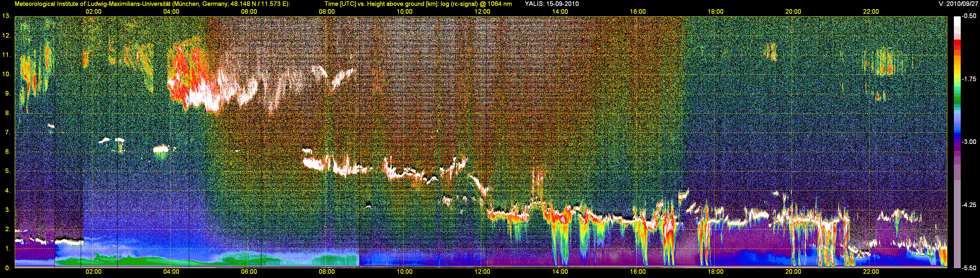980x278 pixels.
Task: Click the bottom axis time label 06:00
Action: coord(249,272)
